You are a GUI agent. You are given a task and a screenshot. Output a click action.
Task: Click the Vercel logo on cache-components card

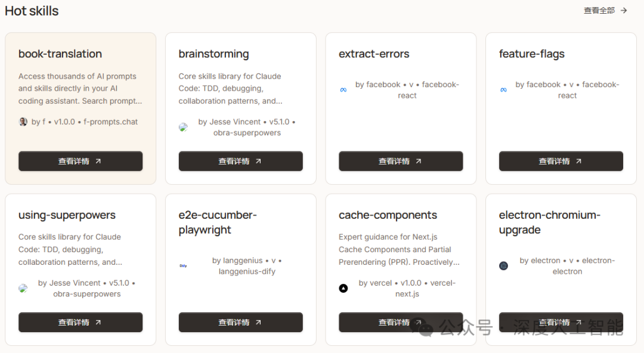coord(343,288)
